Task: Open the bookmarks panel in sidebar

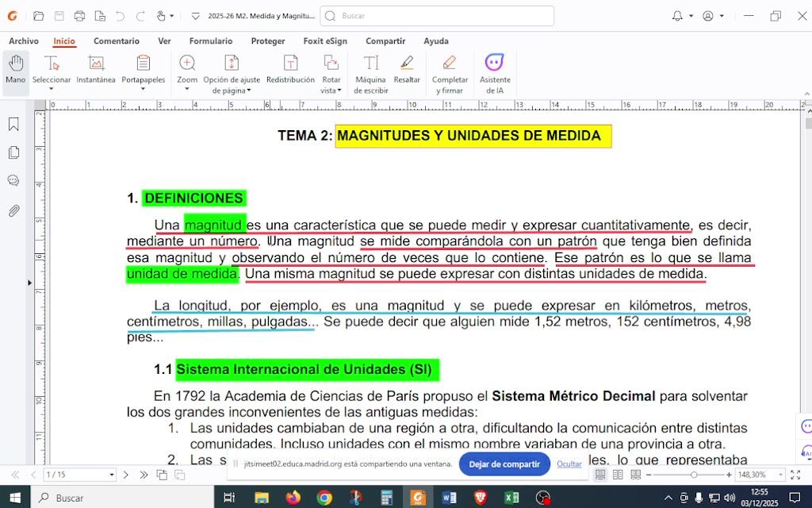Action: pyautogui.click(x=13, y=125)
